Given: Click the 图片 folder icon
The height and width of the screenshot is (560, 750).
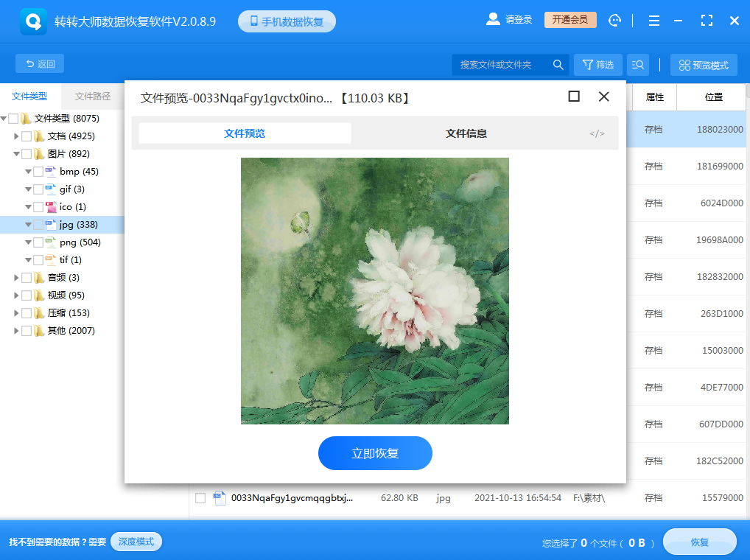Looking at the screenshot, I should 39,153.
